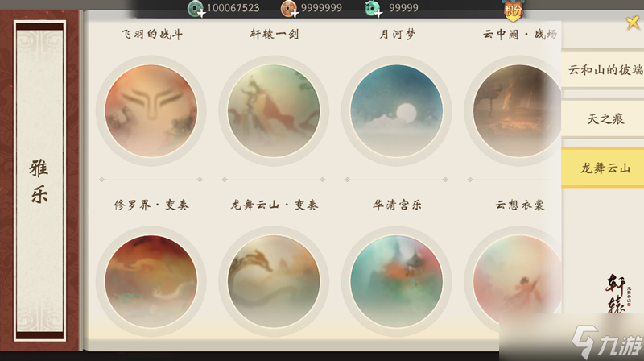Click the 100067523 silver balance

pyautogui.click(x=233, y=8)
